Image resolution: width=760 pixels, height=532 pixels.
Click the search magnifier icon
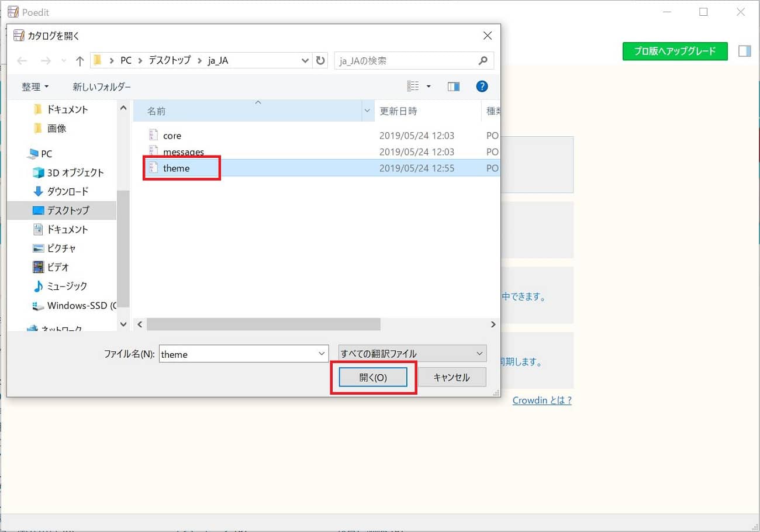pyautogui.click(x=483, y=61)
